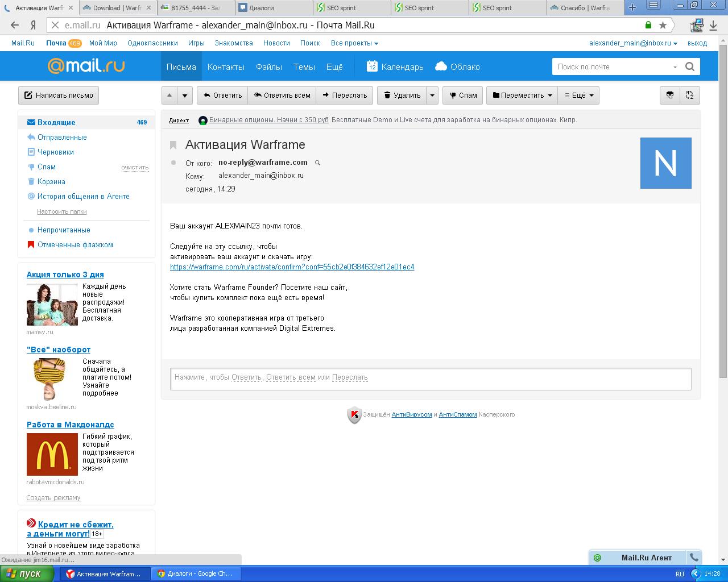This screenshot has height=582, width=728.
Task: Click the RU language indicator in tray
Action: (680, 574)
